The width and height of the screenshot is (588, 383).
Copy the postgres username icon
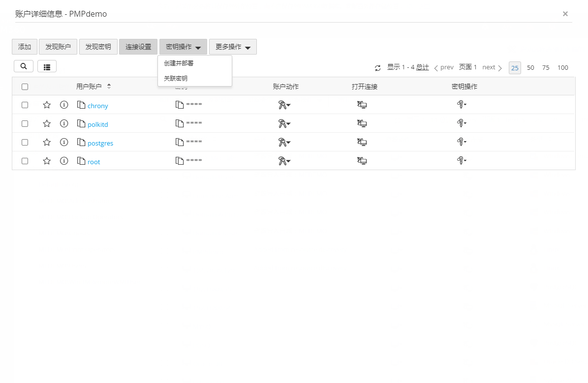tap(81, 142)
